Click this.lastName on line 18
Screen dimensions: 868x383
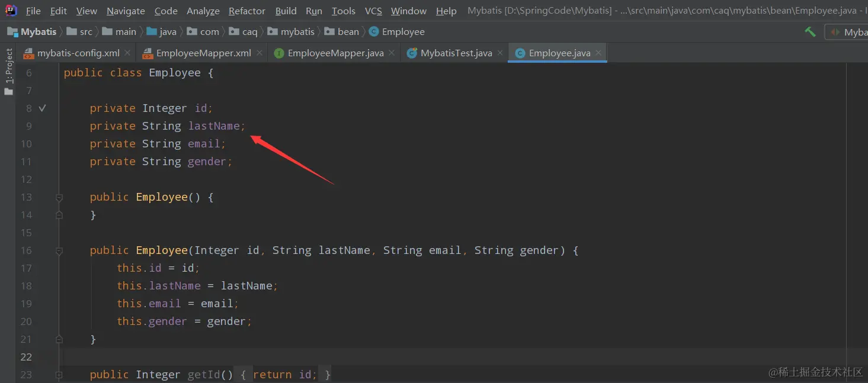coord(159,286)
